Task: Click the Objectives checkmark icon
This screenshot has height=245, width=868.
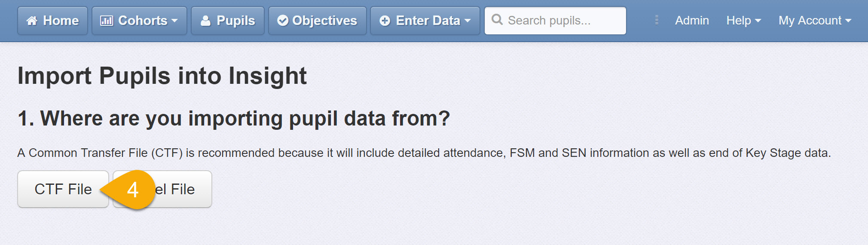Action: (283, 21)
